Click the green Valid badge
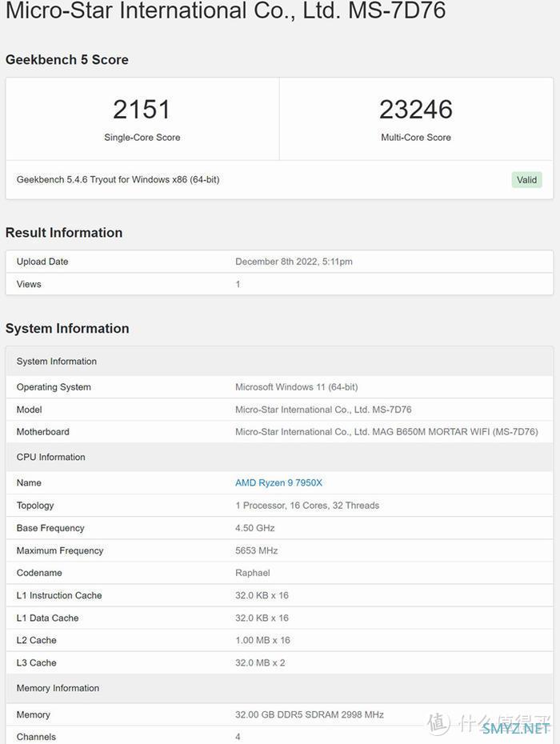 526,180
